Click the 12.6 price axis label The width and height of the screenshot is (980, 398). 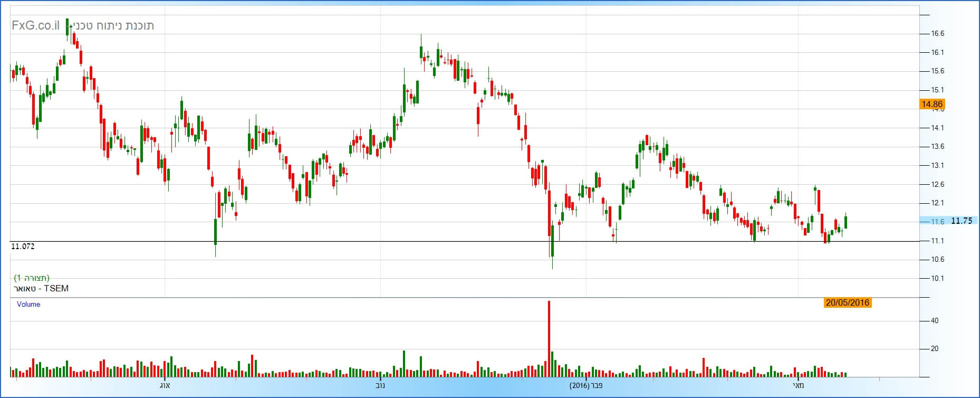click(x=937, y=184)
